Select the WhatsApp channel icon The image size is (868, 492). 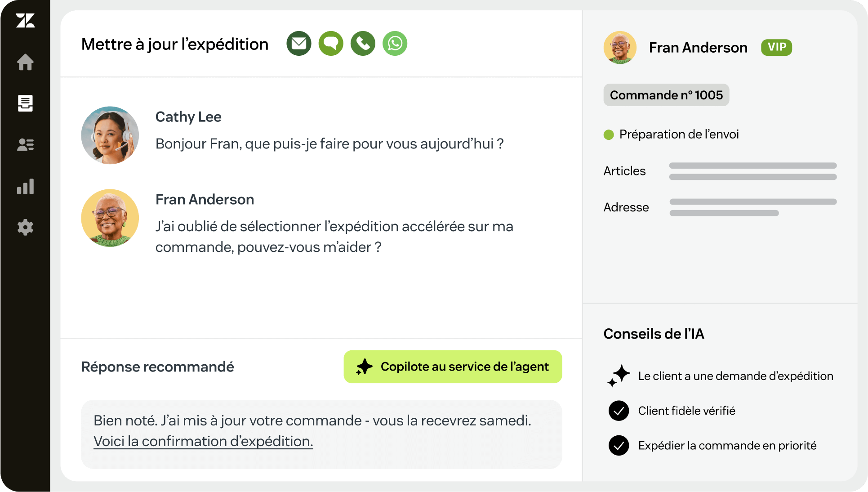pos(395,44)
